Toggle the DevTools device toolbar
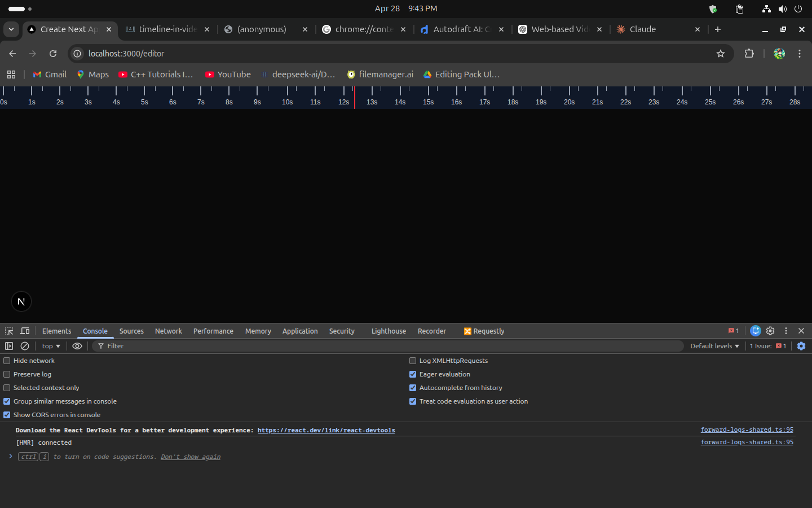The height and width of the screenshot is (508, 812). pos(25,331)
